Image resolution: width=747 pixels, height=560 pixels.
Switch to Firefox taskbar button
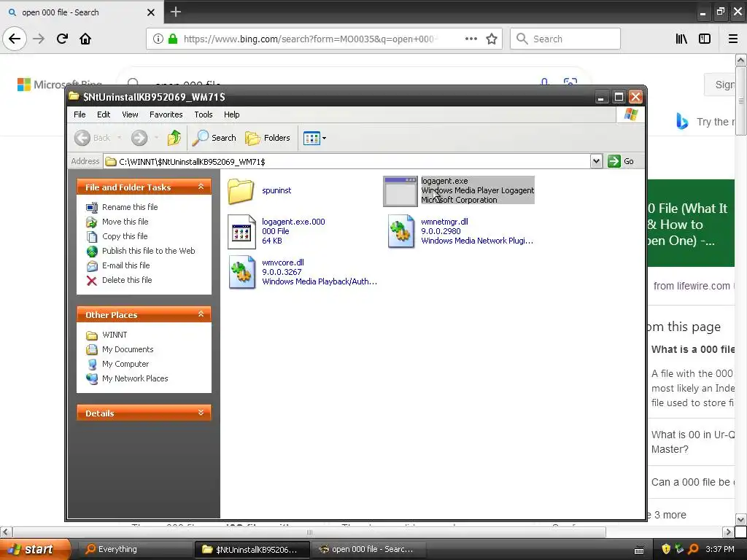coord(368,549)
